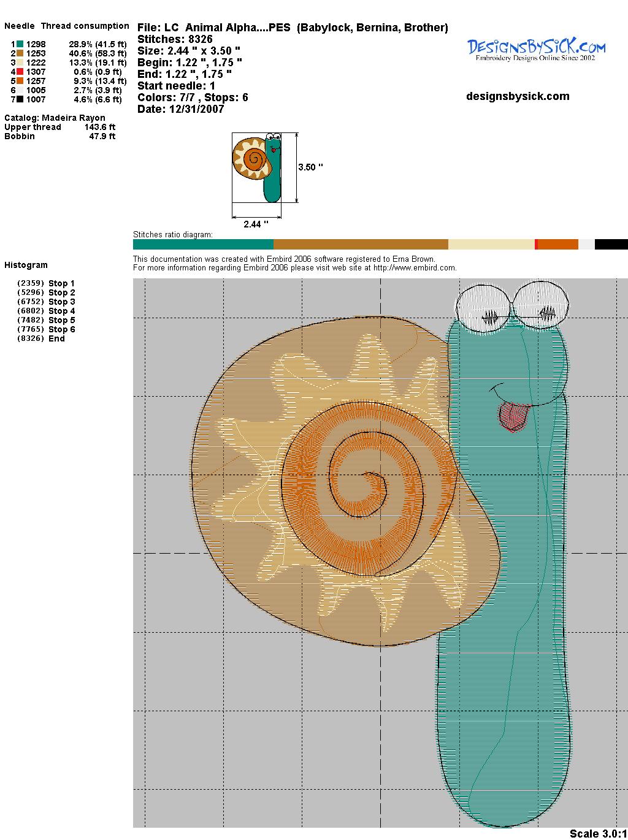The width and height of the screenshot is (628, 840).
Task: Click the small snail preview thumbnail
Action: pyautogui.click(x=257, y=167)
